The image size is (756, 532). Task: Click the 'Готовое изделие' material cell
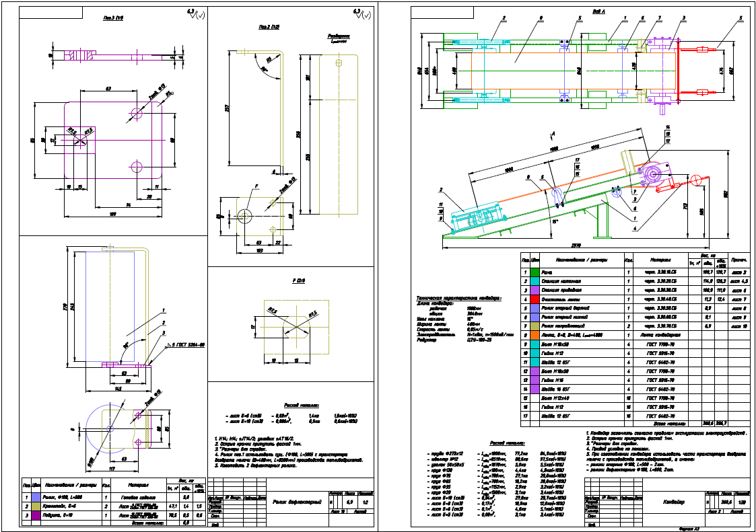click(x=138, y=497)
